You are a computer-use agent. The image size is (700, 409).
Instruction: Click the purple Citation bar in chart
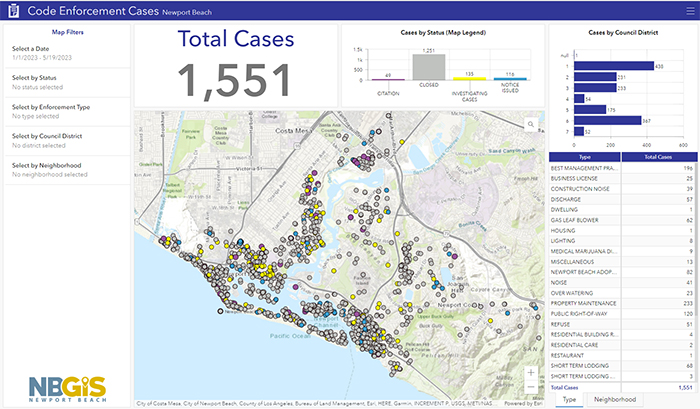[x=386, y=79]
